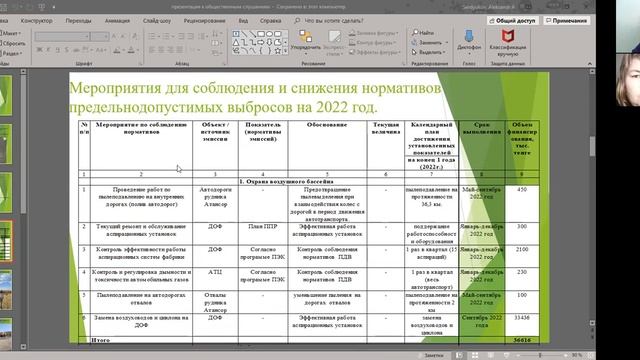
Task: Click zoom percentage value in status bar
Action: point(577,356)
